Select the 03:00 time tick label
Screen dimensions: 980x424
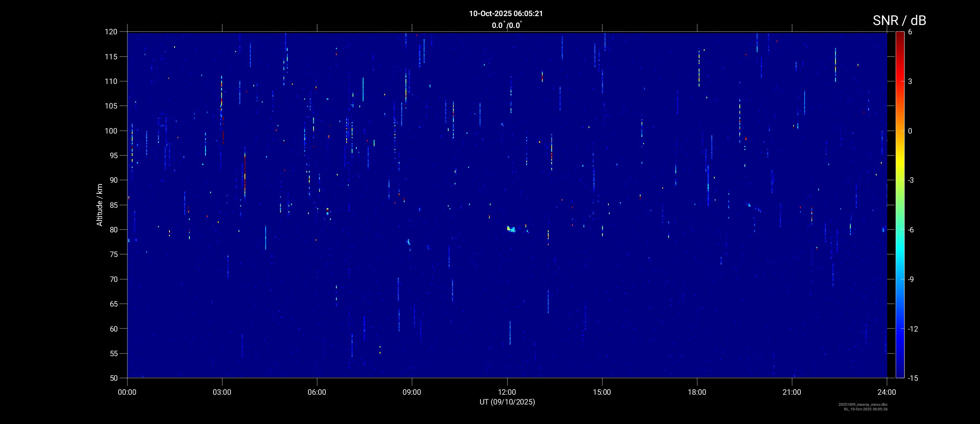(222, 392)
